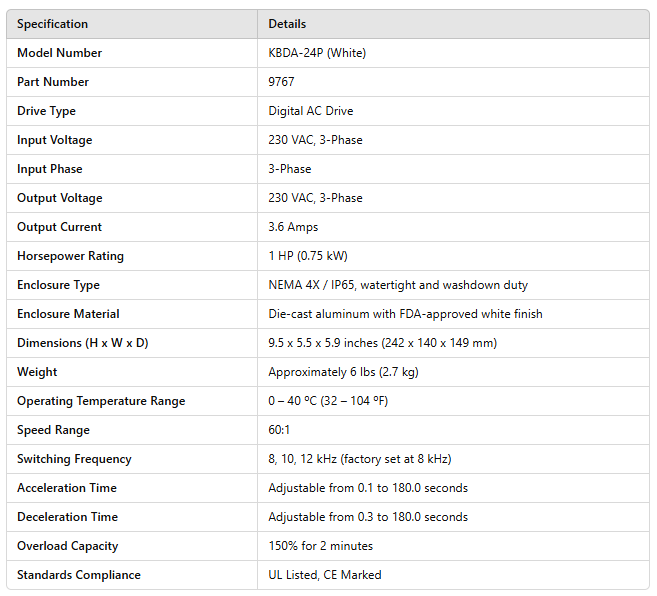The width and height of the screenshot is (657, 596).
Task: Select the Digital AC Drive cell
Action: [310, 111]
